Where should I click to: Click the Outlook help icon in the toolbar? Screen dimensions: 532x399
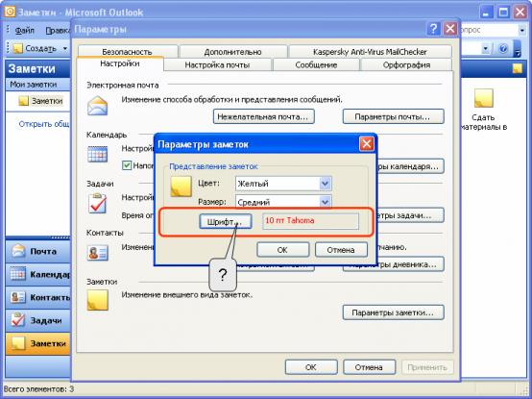(x=503, y=49)
